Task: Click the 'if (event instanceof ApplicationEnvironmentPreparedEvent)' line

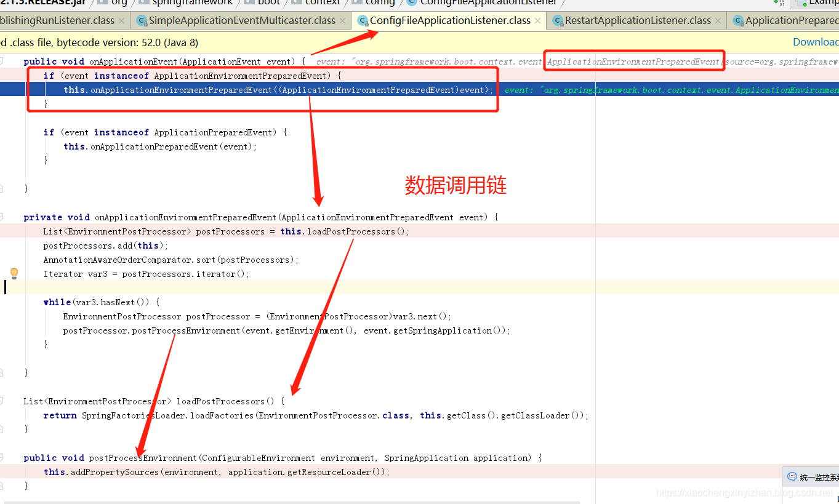Action: coord(192,76)
